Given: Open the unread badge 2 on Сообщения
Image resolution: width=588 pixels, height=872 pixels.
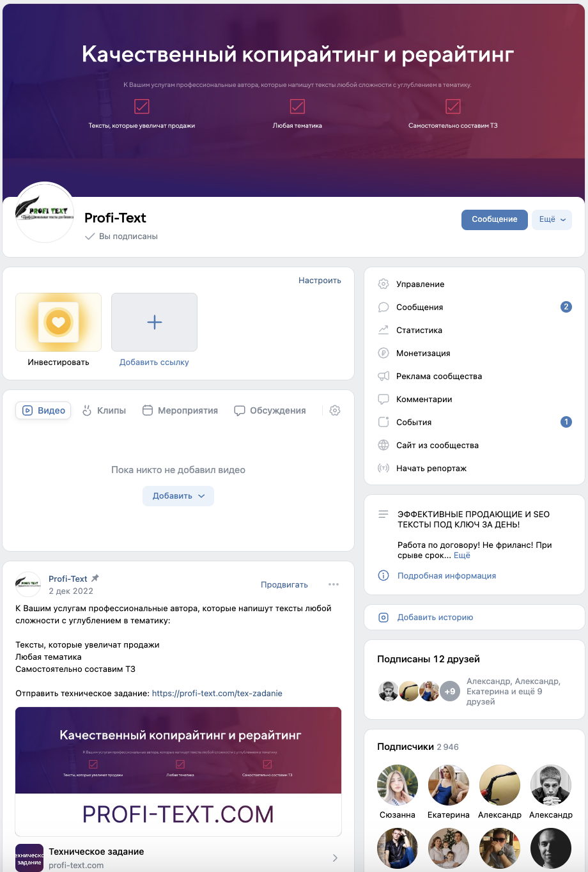Looking at the screenshot, I should [x=566, y=307].
